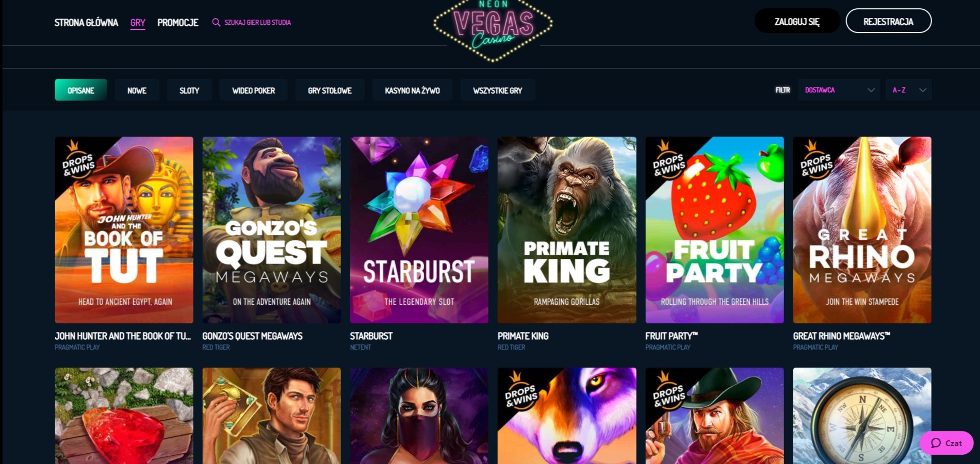Click the Rejestracja button

click(888, 21)
